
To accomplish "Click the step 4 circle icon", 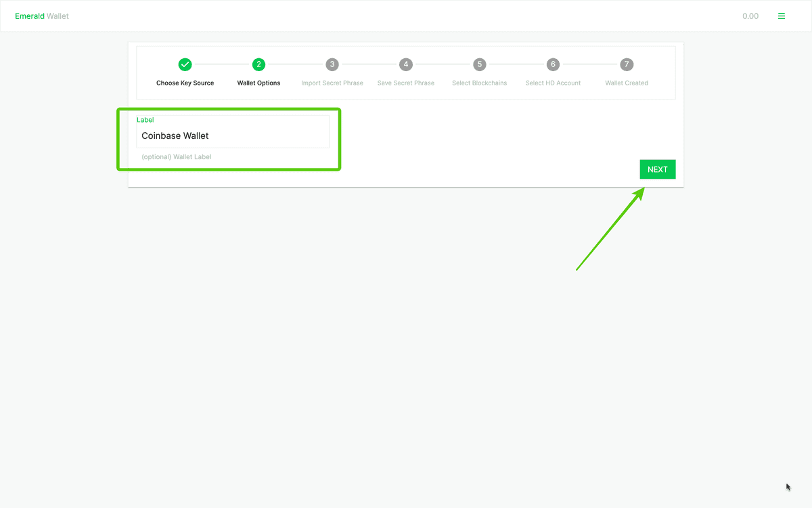I will pos(405,64).
